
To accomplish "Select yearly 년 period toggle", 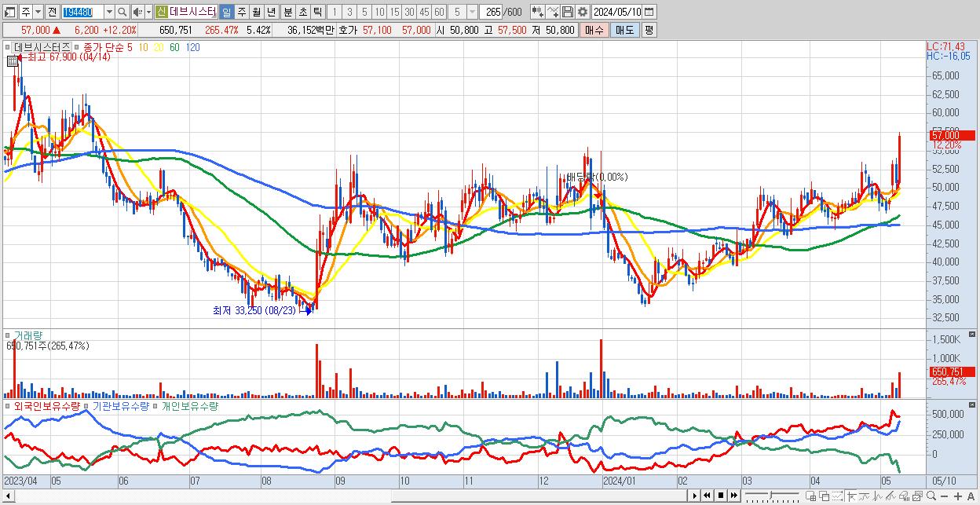I will 271,12.
